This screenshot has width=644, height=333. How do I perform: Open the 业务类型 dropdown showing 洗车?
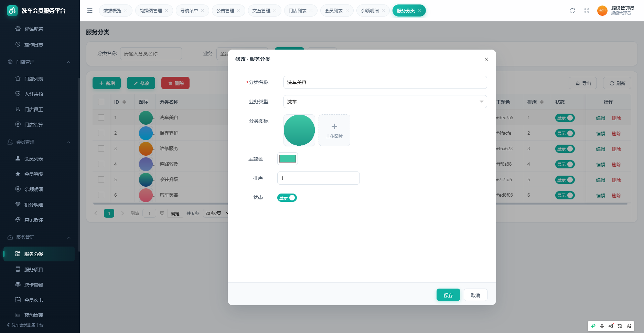pos(385,102)
